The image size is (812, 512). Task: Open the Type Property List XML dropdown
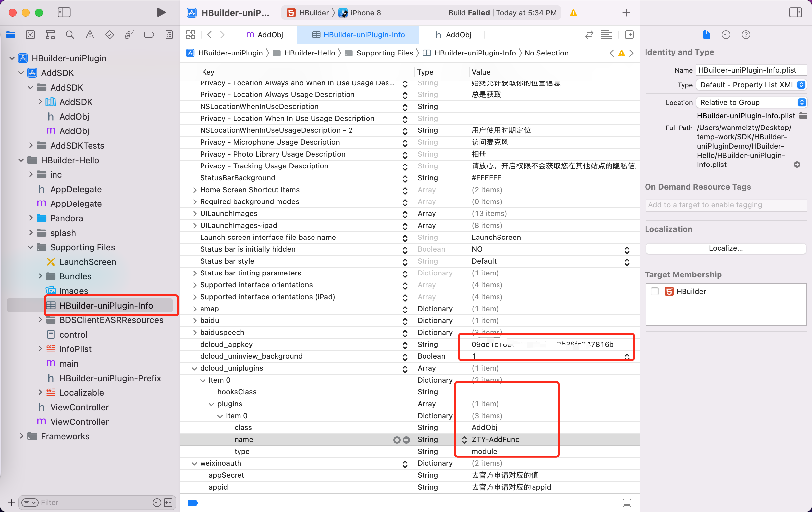(x=752, y=85)
